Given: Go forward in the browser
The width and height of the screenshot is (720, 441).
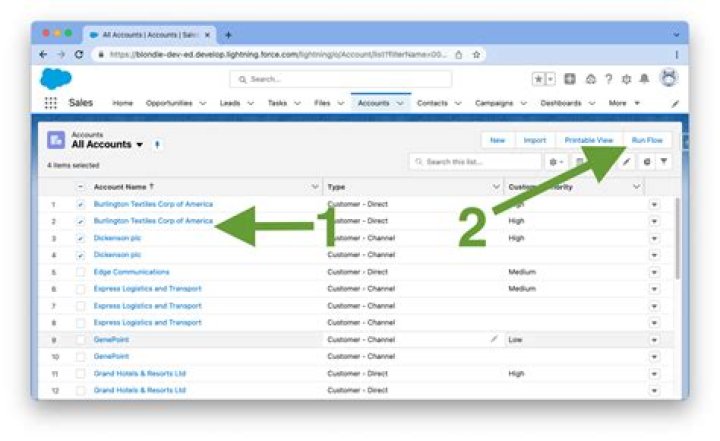Looking at the screenshot, I should point(61,55).
